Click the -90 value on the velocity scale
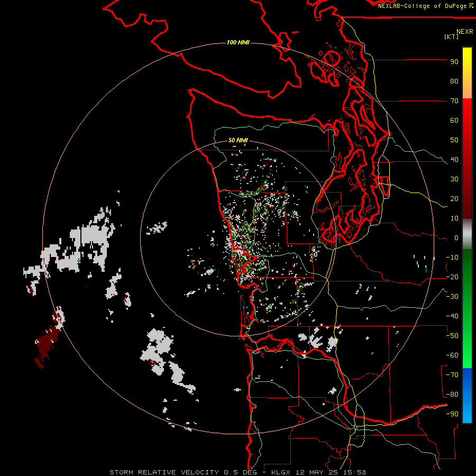The image size is (476, 476). point(452,414)
